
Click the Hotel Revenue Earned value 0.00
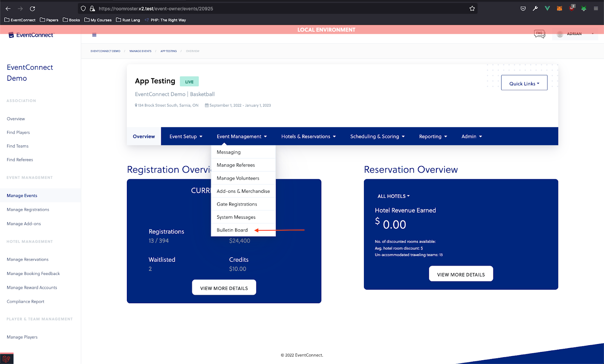[x=394, y=224]
